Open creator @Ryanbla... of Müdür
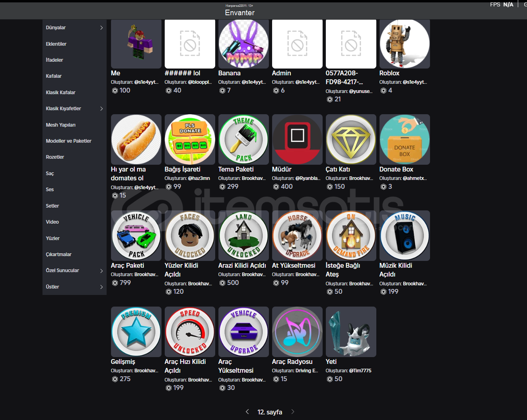Image resolution: width=527 pixels, height=420 pixels. pyautogui.click(x=308, y=178)
